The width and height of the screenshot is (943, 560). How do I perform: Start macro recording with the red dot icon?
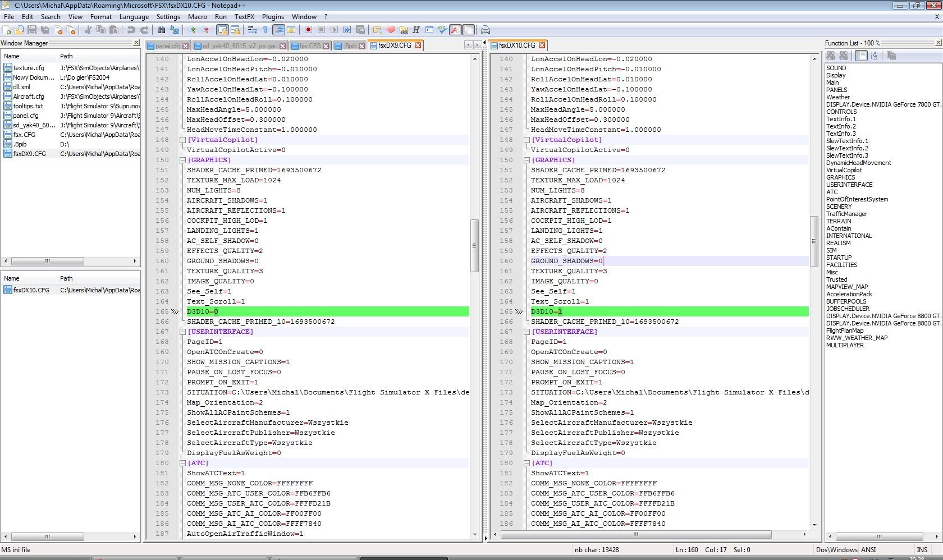click(308, 30)
